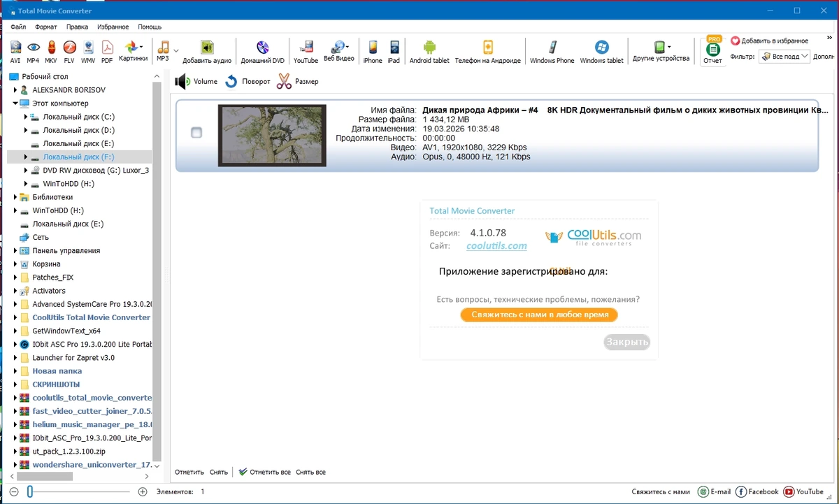The image size is (839, 504).
Task: Select the YouTube output preset
Action: [x=306, y=52]
